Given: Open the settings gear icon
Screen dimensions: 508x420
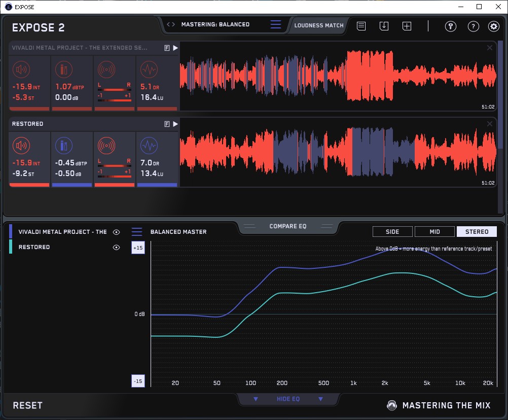Looking at the screenshot, I should click(x=494, y=26).
